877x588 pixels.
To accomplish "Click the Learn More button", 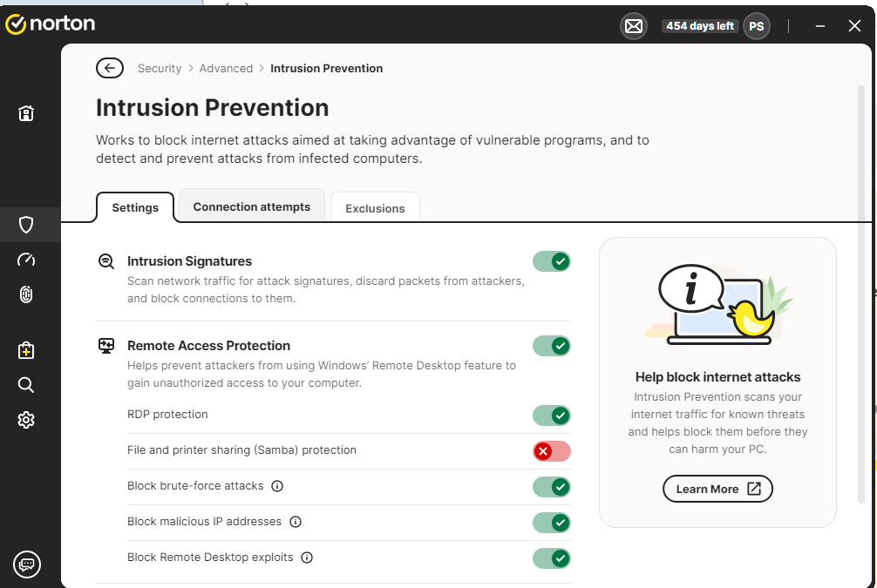I will [x=717, y=489].
